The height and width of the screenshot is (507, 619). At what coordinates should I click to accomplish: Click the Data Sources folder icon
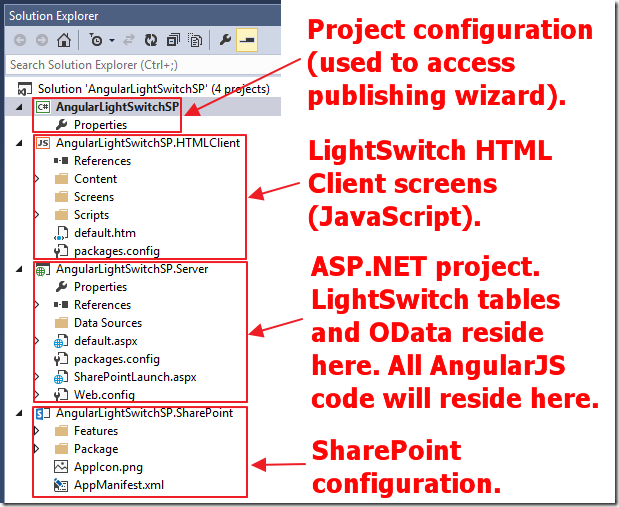coord(61,323)
